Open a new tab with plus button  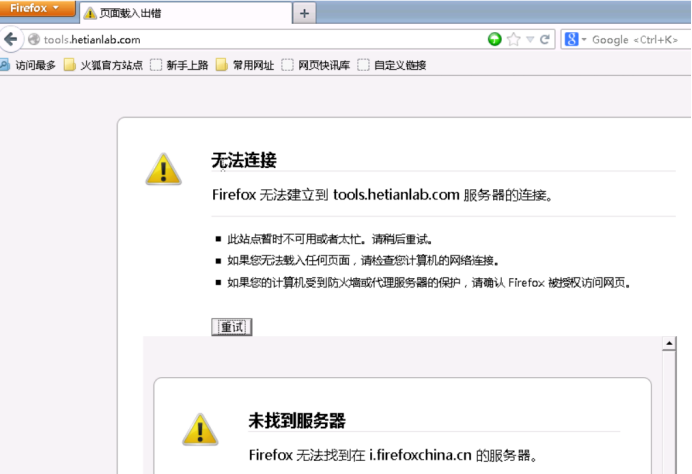305,13
